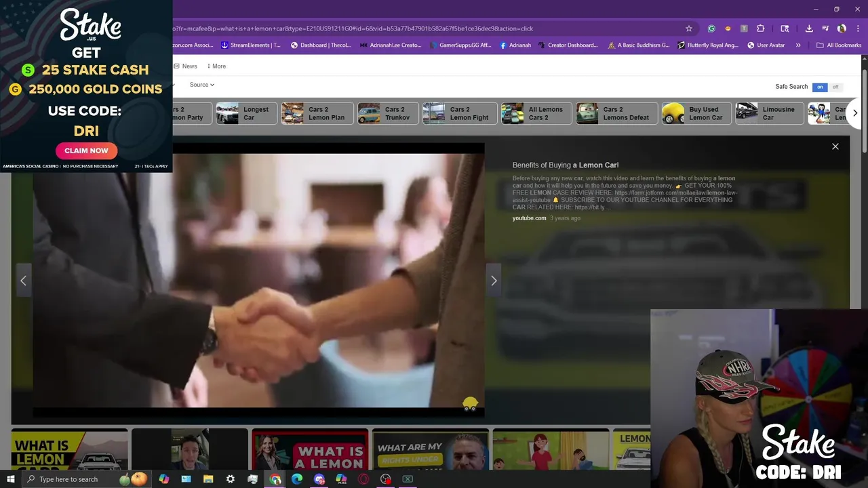
Task: Play the handshake video preview
Action: (x=258, y=281)
